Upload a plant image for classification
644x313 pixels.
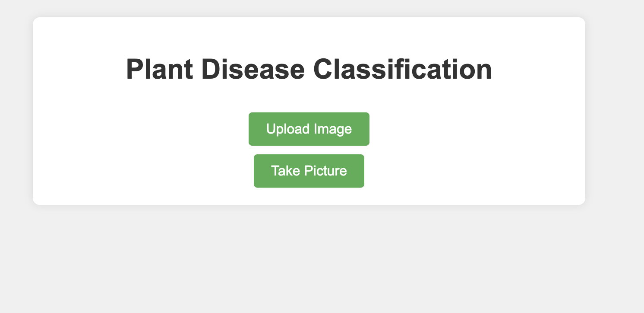point(309,129)
